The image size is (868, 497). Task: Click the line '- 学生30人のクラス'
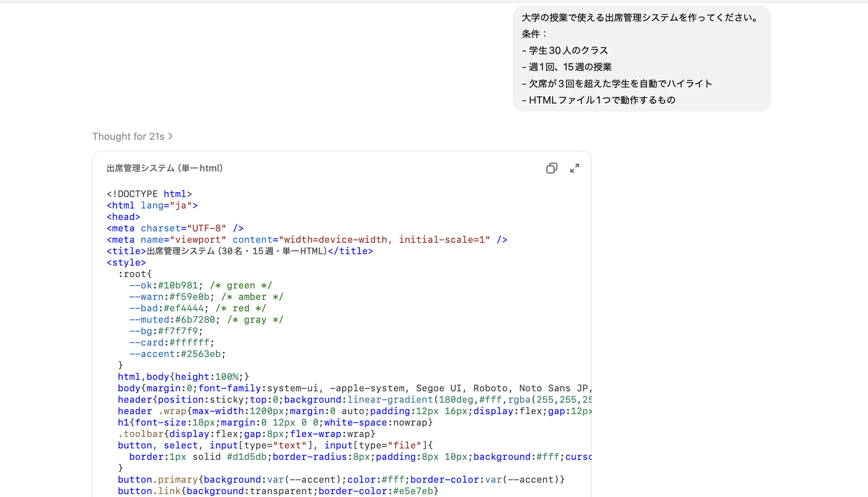pyautogui.click(x=565, y=50)
